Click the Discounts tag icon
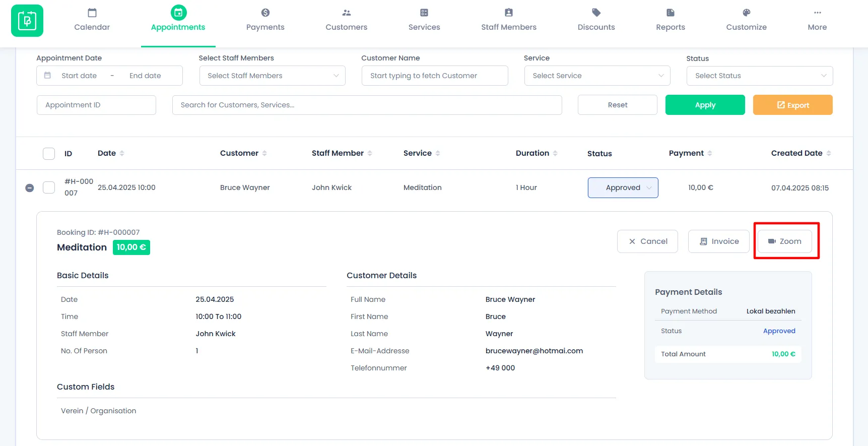 click(x=596, y=13)
